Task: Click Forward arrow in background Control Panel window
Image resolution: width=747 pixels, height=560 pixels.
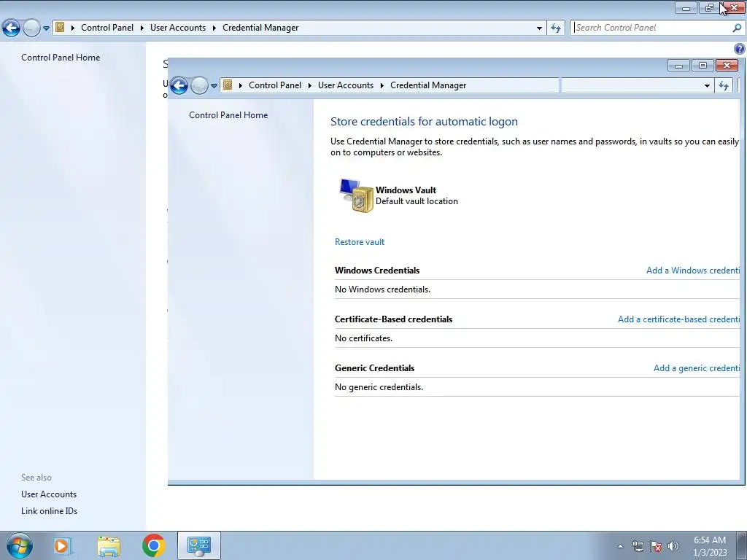Action: tap(31, 28)
